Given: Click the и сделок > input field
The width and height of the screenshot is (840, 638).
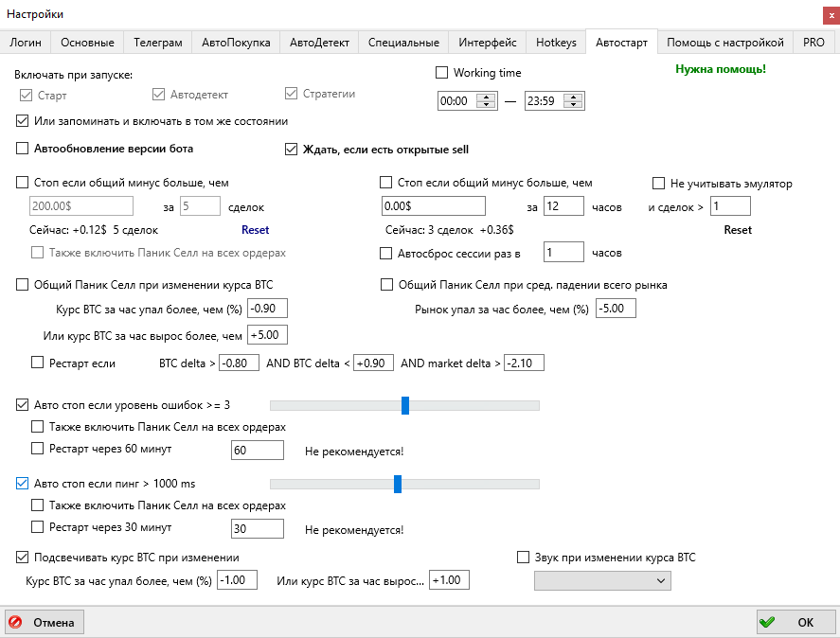Looking at the screenshot, I should pyautogui.click(x=730, y=206).
